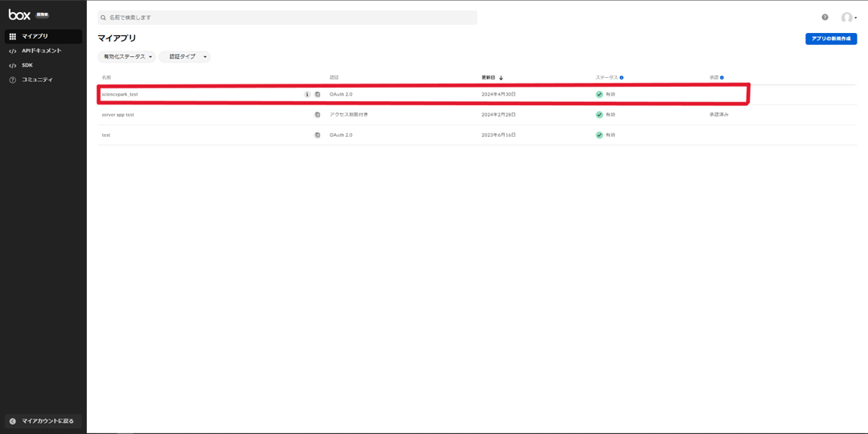The width and height of the screenshot is (868, 434).
Task: Click the 名前で検索します search field
Action: [287, 18]
